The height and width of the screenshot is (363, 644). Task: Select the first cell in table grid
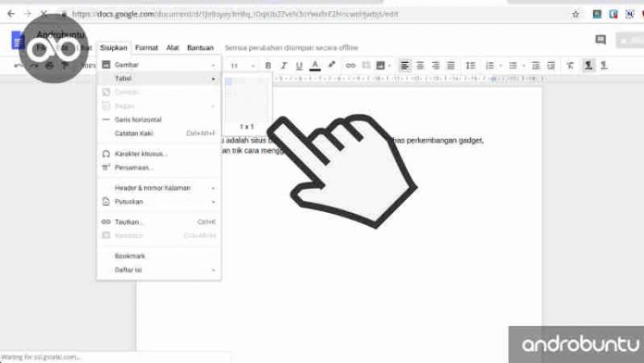(x=229, y=81)
